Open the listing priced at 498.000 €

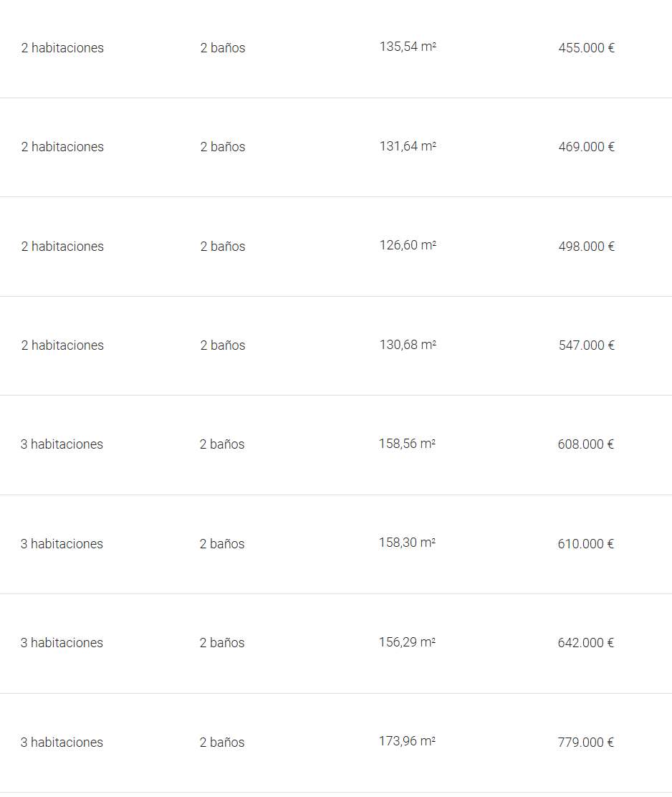click(x=586, y=247)
